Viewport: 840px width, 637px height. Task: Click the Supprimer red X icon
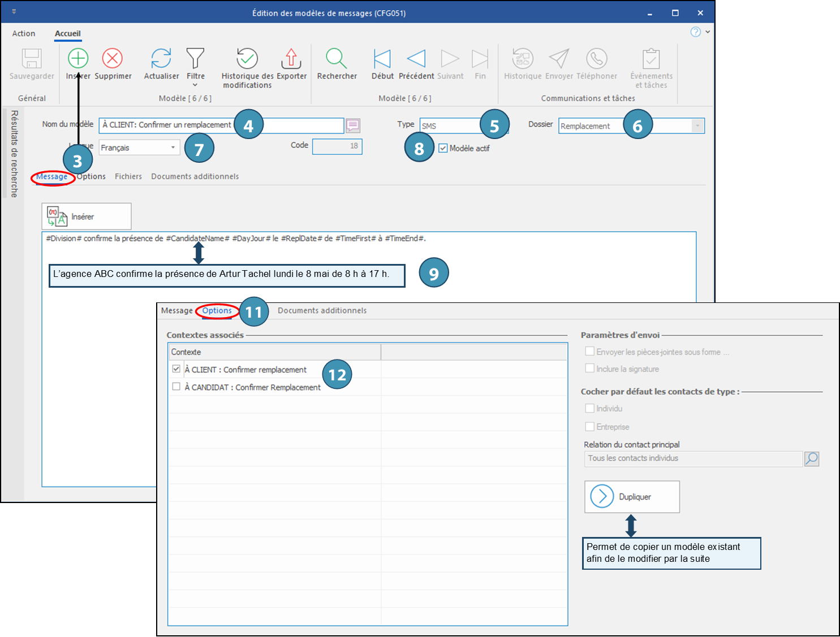113,58
